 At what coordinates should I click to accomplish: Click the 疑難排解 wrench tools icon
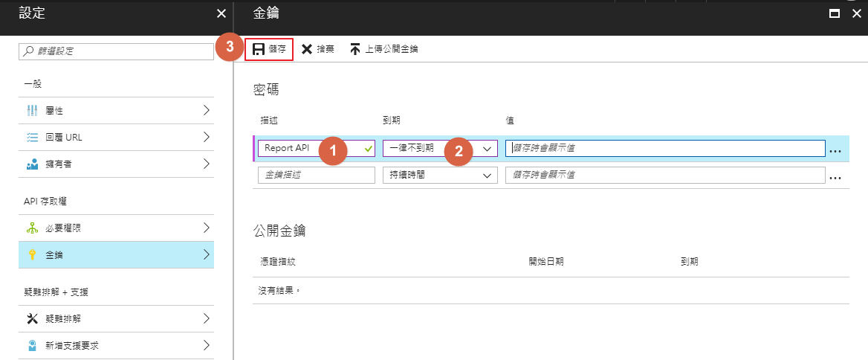point(32,319)
